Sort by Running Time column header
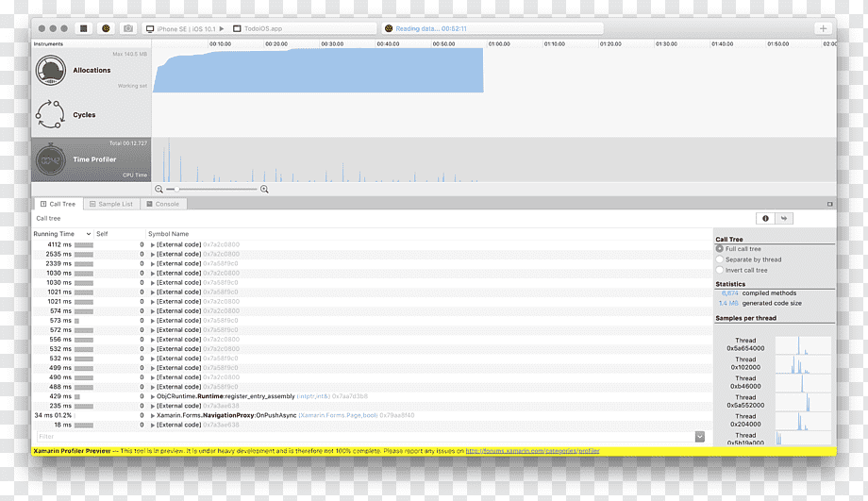This screenshot has height=501, width=868. (61, 234)
